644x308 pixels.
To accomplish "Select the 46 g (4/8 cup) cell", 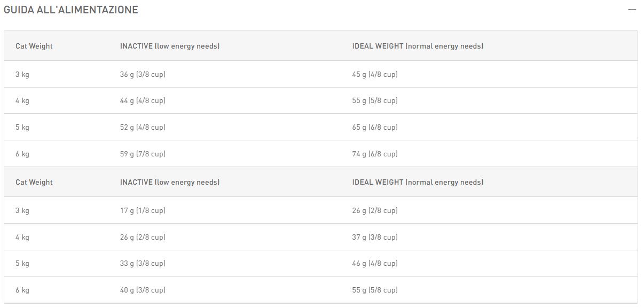I will point(375,263).
